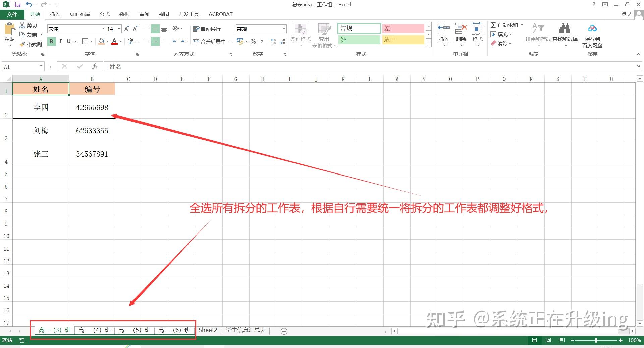Viewport: 644px width, 348px height.
Task: Apply the 好 cell style
Action: [359, 40]
